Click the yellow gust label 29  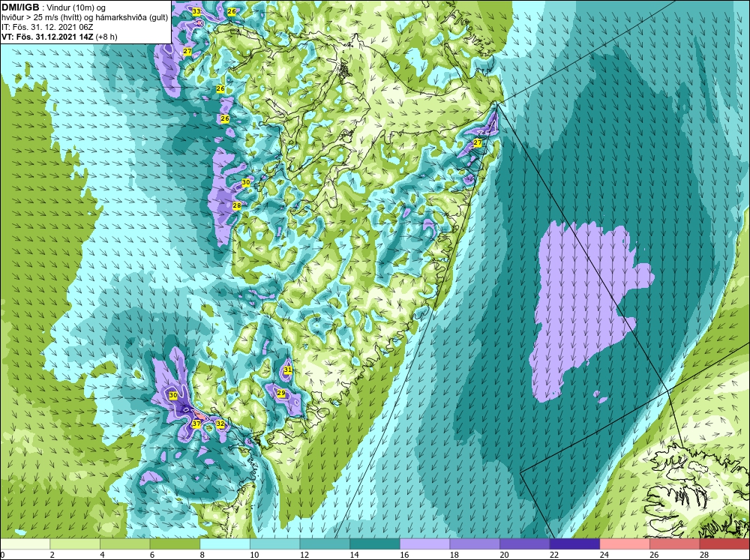coord(281,393)
